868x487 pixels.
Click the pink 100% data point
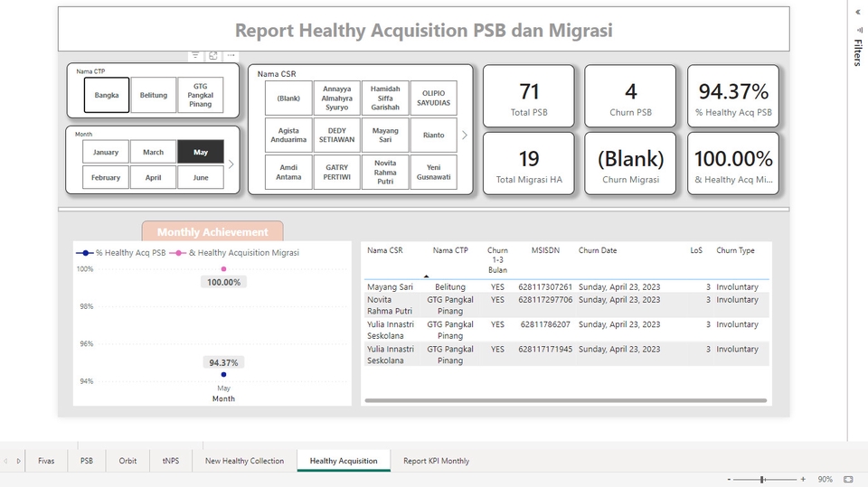tap(223, 269)
